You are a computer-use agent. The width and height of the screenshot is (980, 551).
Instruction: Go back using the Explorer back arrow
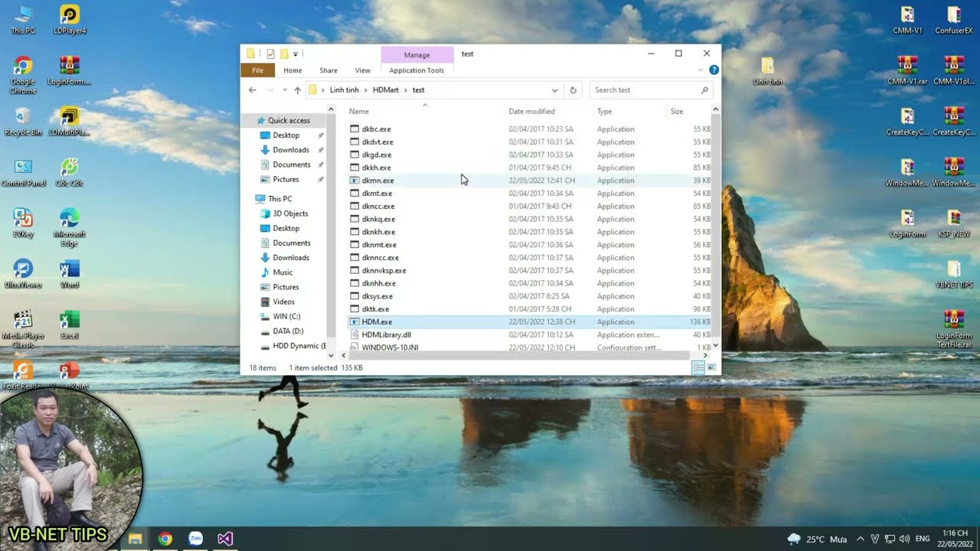point(253,90)
